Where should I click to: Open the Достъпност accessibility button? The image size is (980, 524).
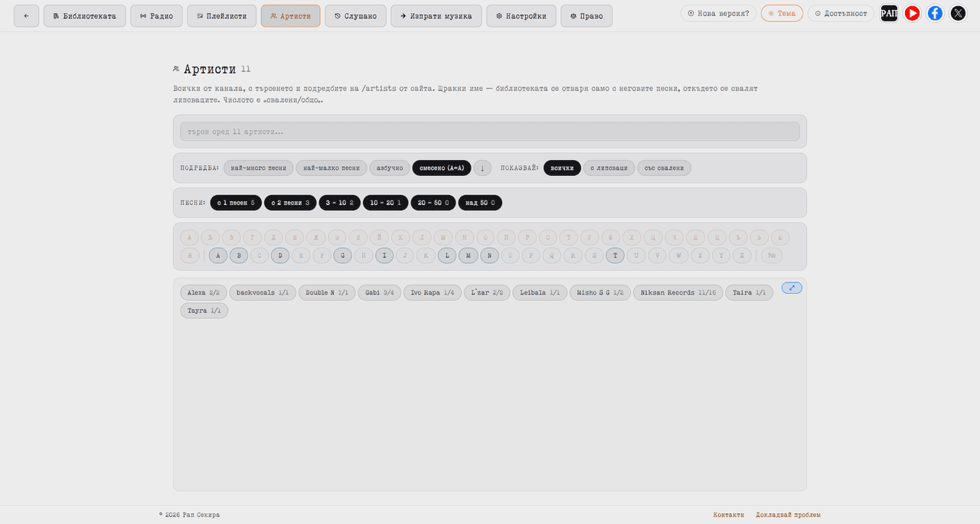841,13
